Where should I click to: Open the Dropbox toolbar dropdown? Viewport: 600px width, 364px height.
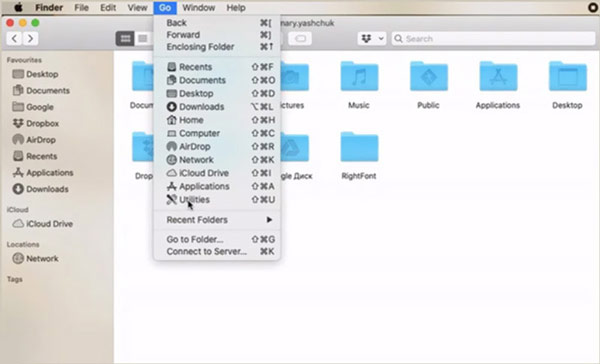[x=372, y=39]
